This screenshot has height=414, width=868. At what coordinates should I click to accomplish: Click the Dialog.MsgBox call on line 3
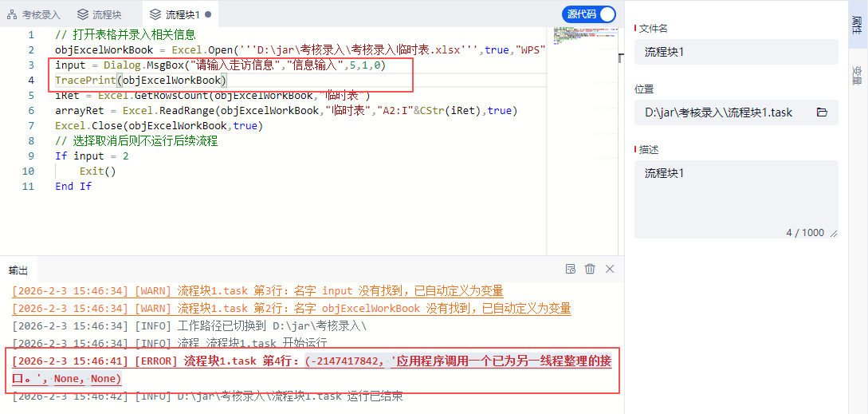click(220, 65)
